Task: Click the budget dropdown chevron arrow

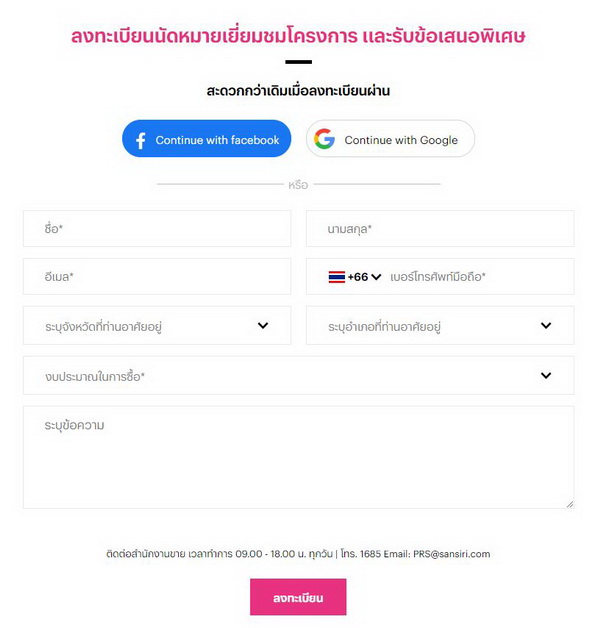Action: click(x=546, y=376)
